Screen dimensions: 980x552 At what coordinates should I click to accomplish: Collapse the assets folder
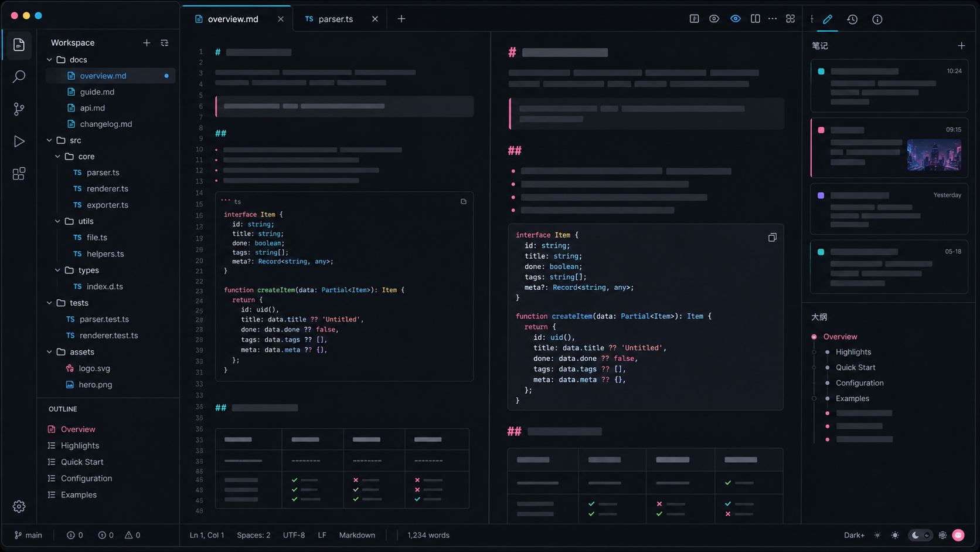click(x=49, y=352)
